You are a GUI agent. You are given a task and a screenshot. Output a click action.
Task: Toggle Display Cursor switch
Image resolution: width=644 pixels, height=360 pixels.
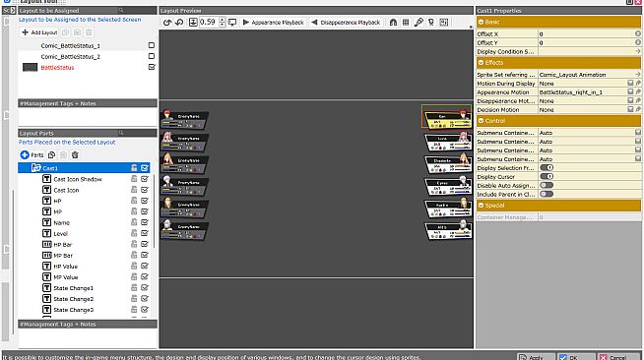tap(547, 176)
